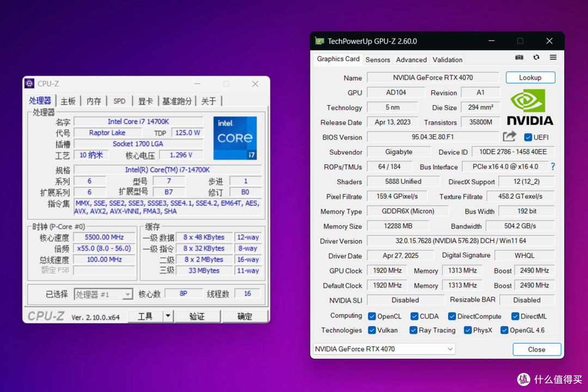588x392 pixels.
Task: Select the 显卡 tab in CPU-Z
Action: [x=145, y=101]
